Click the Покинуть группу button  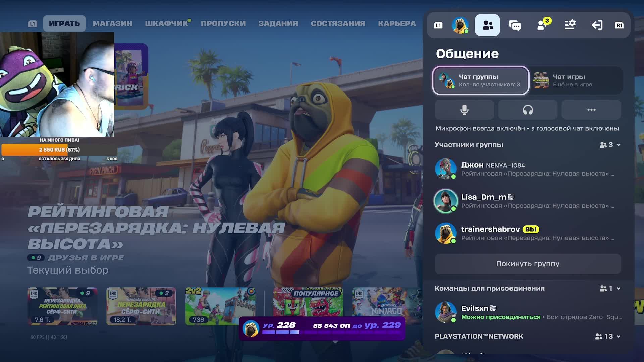pos(528,264)
